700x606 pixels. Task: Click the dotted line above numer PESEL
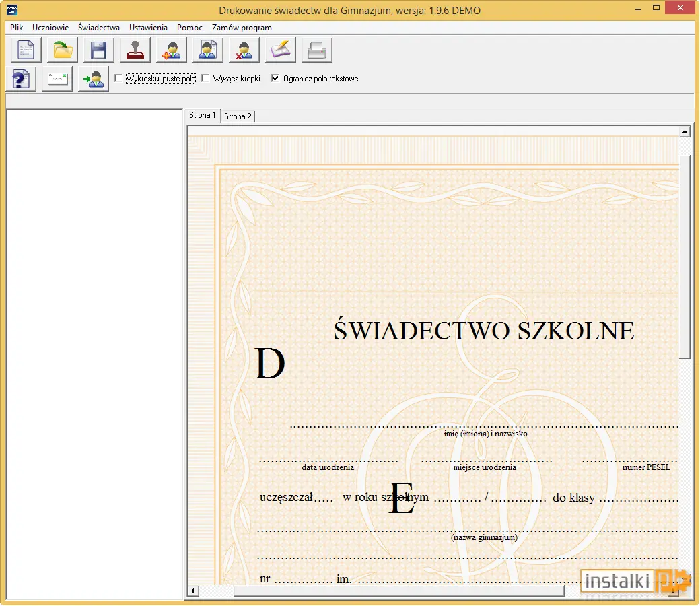coord(630,461)
